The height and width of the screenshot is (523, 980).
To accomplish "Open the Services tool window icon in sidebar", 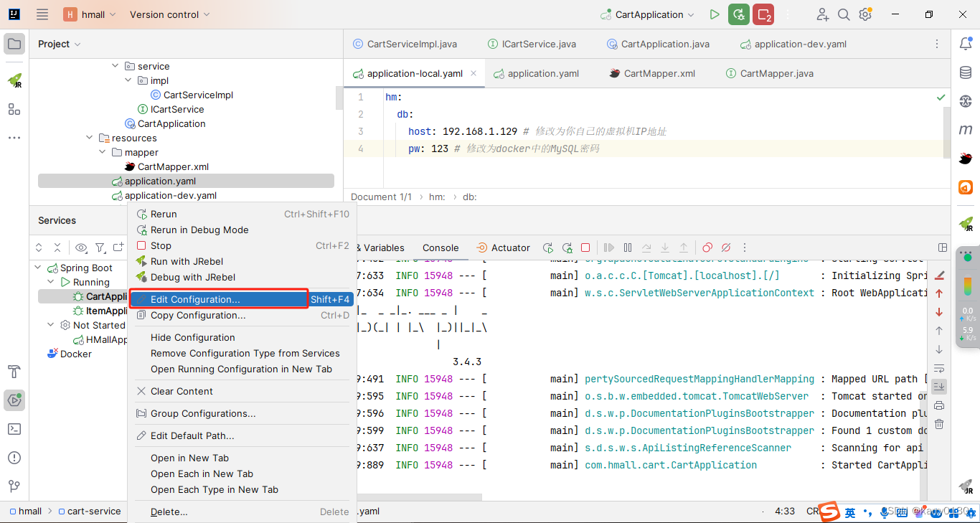I will point(14,400).
